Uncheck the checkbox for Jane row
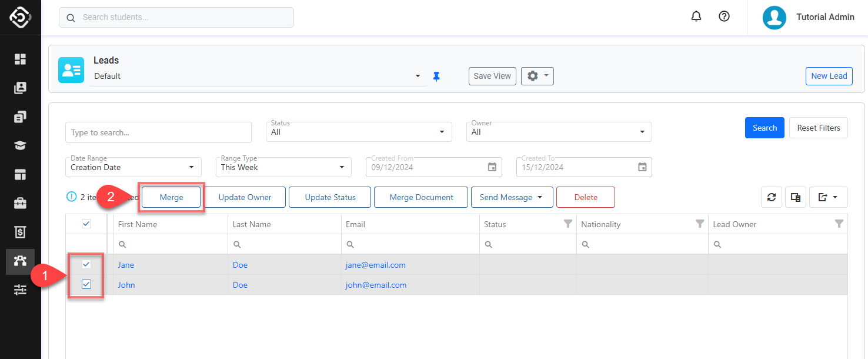868x359 pixels. pyautogui.click(x=86, y=264)
